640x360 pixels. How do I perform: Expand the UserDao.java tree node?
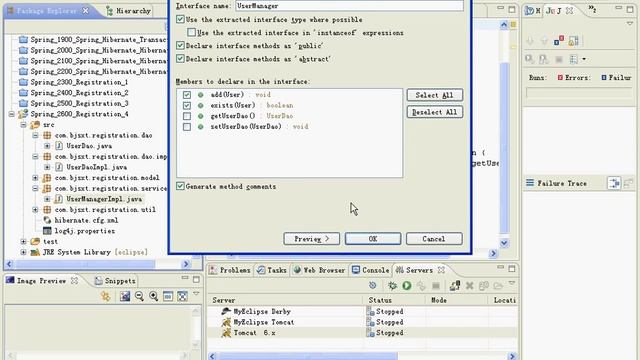click(47, 146)
